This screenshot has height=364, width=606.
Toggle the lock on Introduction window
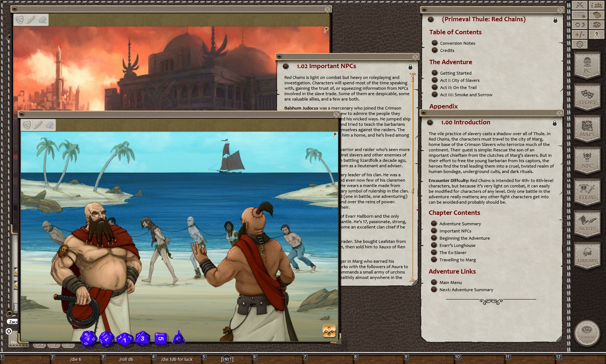(x=554, y=123)
